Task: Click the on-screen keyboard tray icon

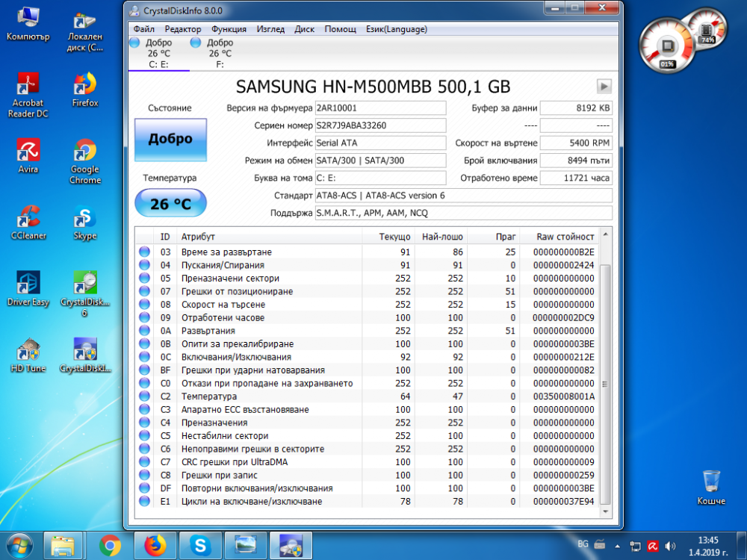Action: 600,544
